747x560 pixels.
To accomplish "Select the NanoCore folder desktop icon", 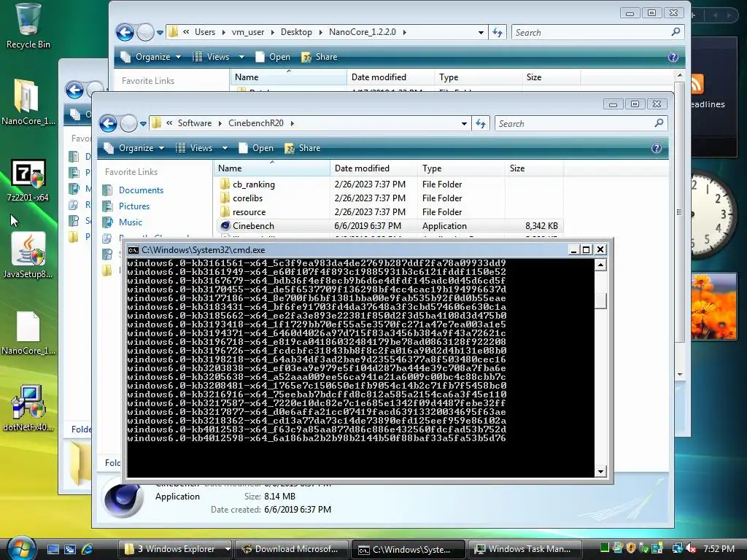I will 28,101.
